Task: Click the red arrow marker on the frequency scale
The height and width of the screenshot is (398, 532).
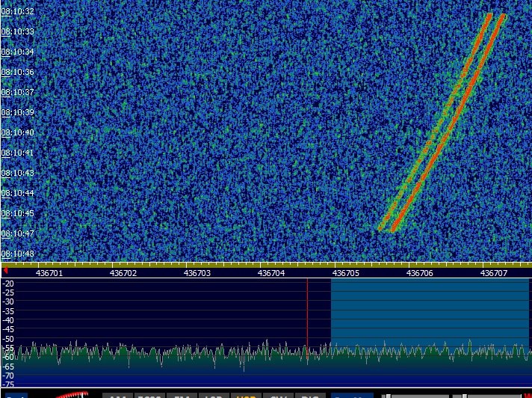Action: [x=6, y=269]
